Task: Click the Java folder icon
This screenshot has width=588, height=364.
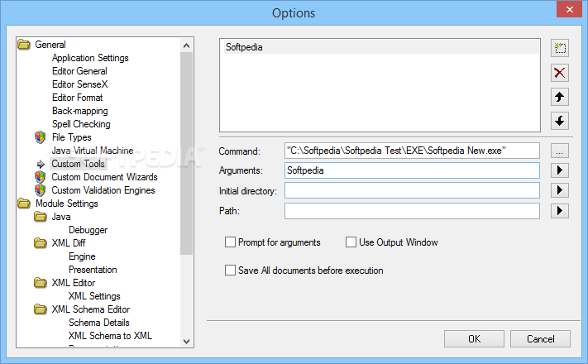Action: tap(41, 217)
